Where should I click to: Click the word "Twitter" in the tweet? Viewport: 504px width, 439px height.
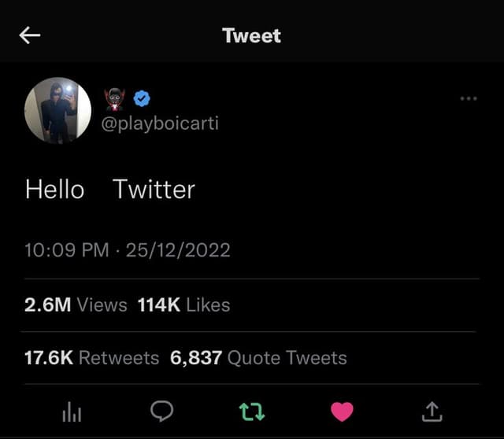tap(154, 190)
